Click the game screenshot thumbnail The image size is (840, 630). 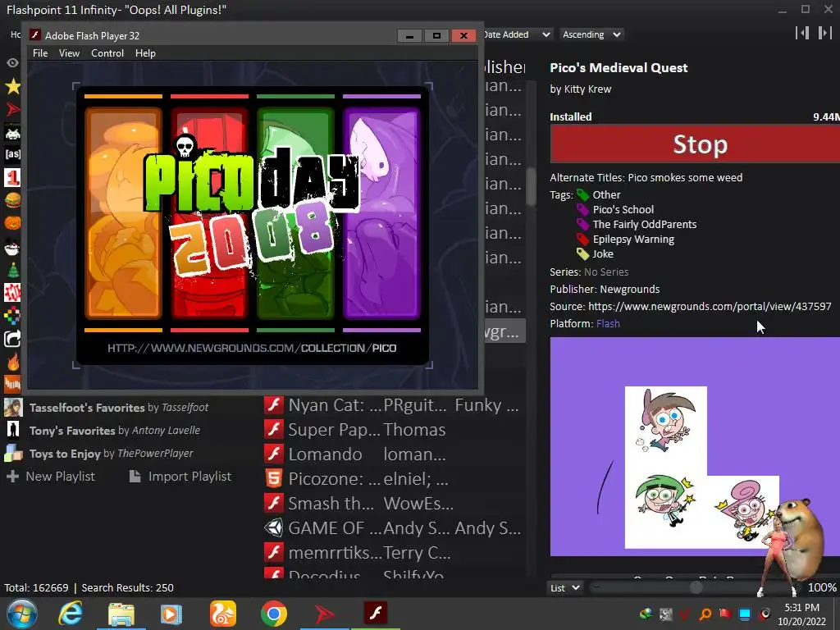695,447
